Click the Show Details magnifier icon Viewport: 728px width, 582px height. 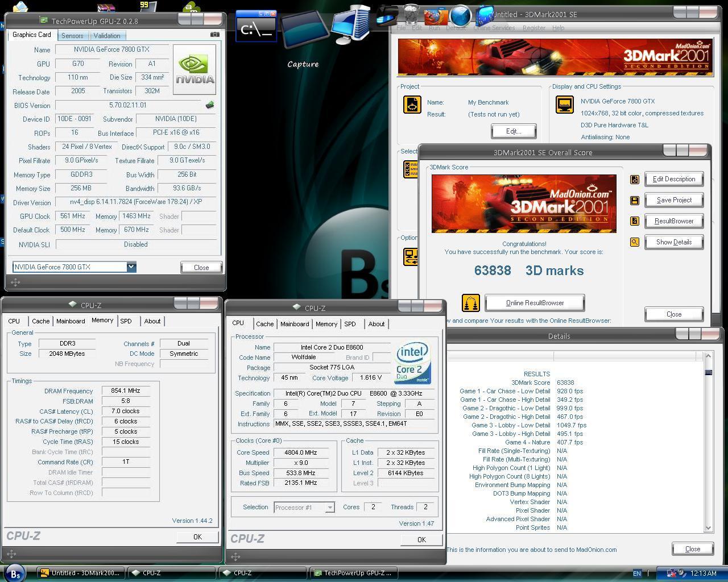click(x=635, y=242)
